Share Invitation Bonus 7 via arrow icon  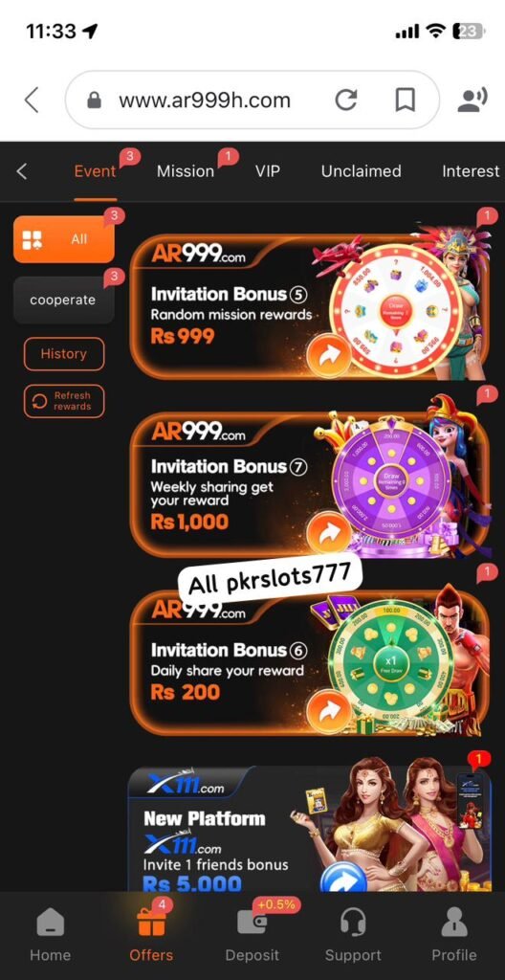tap(328, 532)
